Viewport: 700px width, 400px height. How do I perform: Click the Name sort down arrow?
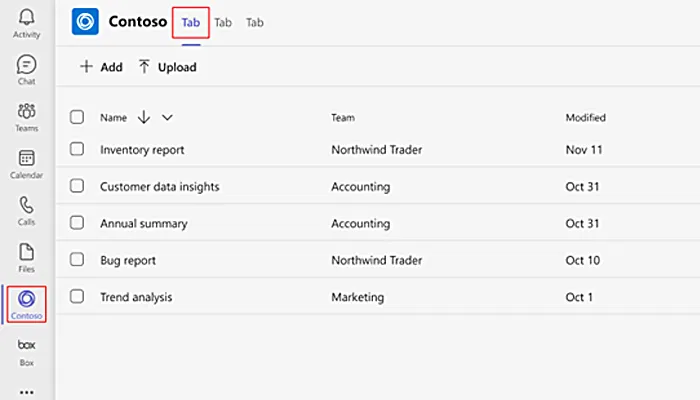click(144, 117)
